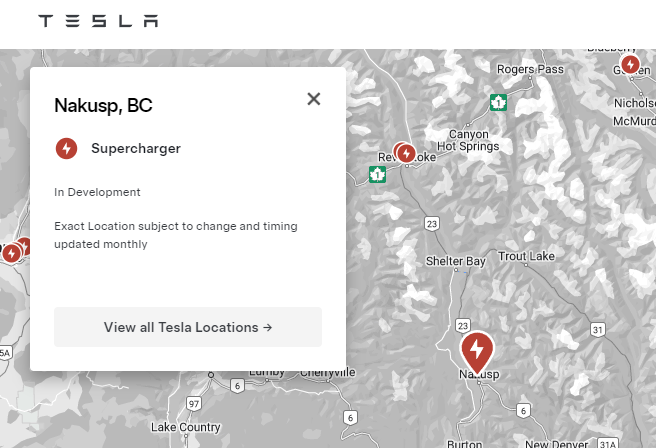This screenshot has height=448, width=656.
Task: Click the Trout Lake map label
Action: (526, 257)
